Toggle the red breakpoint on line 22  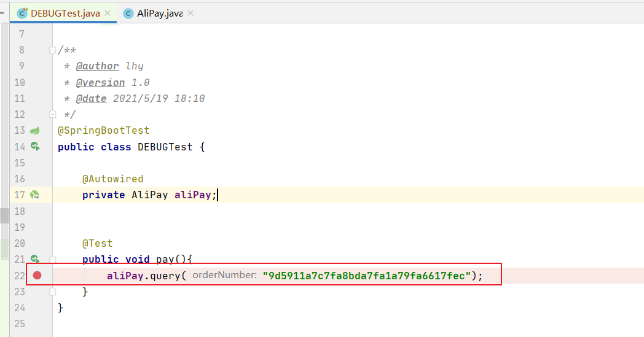click(37, 276)
